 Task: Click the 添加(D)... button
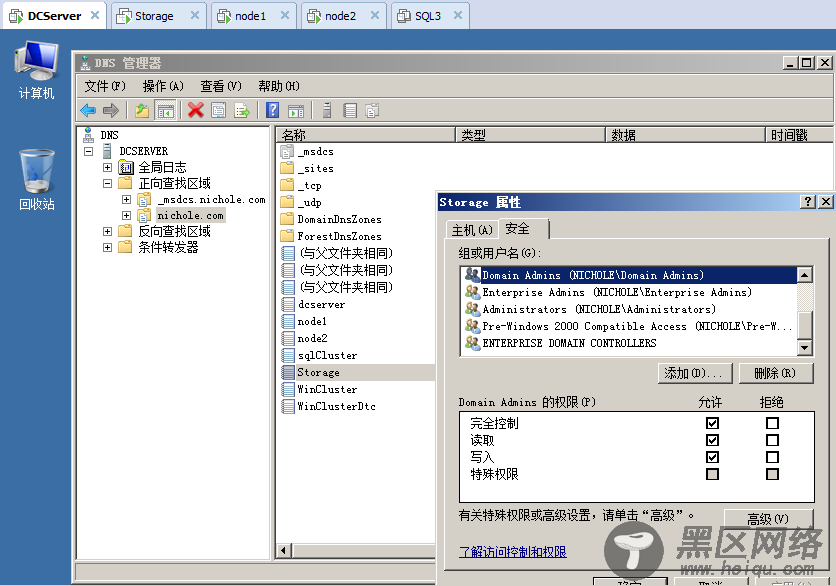point(695,373)
